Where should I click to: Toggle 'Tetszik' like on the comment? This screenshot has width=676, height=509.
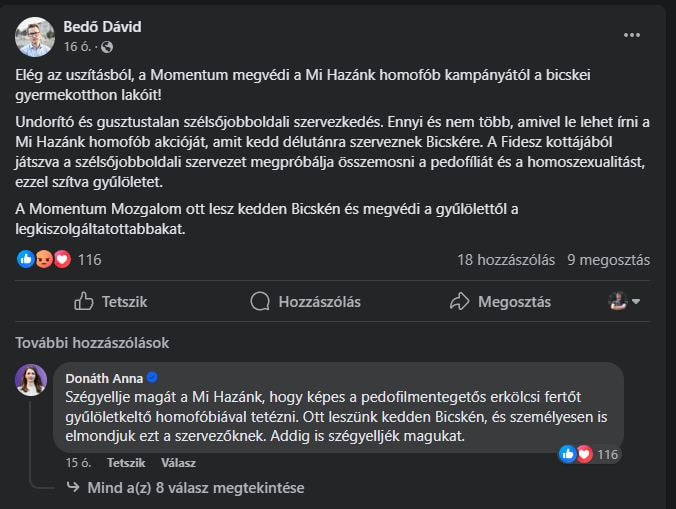coord(126,463)
